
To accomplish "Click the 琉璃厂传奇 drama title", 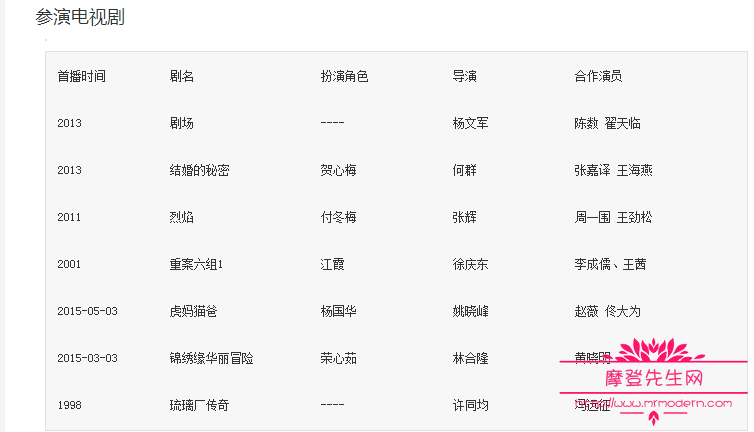I will [x=199, y=405].
